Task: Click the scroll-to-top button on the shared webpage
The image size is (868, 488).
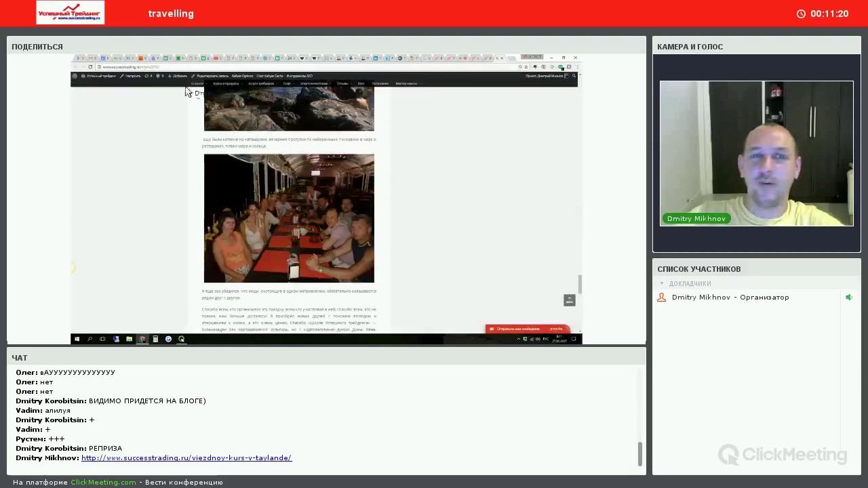Action: coord(570,300)
